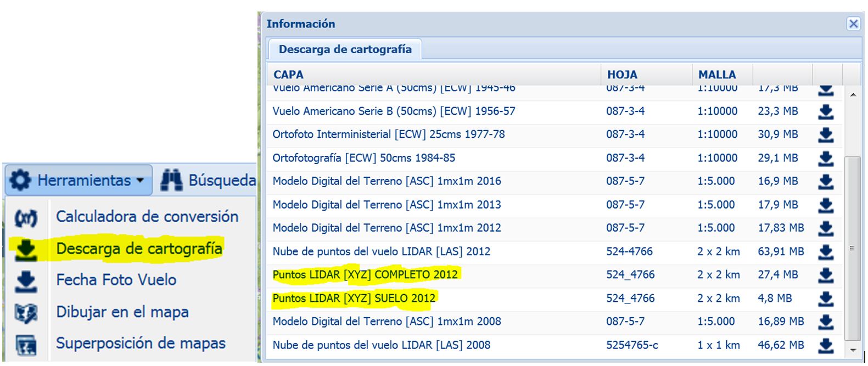Download Puntos LIDAR [XYZ] COMPLETO 2012 file
This screenshot has width=868, height=366.
[825, 275]
